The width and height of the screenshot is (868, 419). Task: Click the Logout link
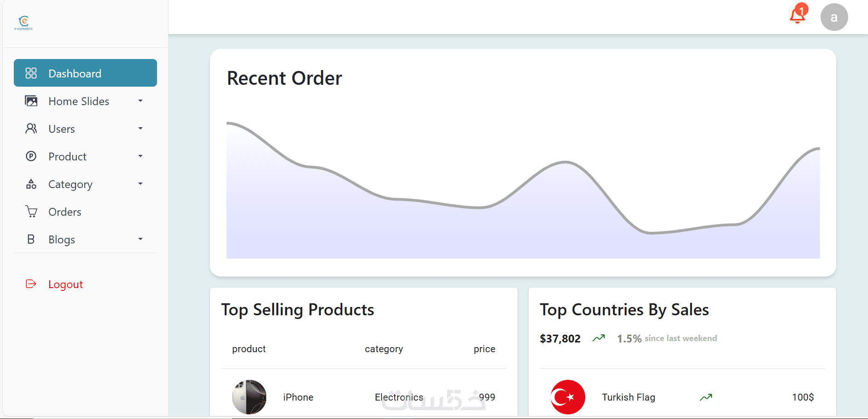click(65, 284)
